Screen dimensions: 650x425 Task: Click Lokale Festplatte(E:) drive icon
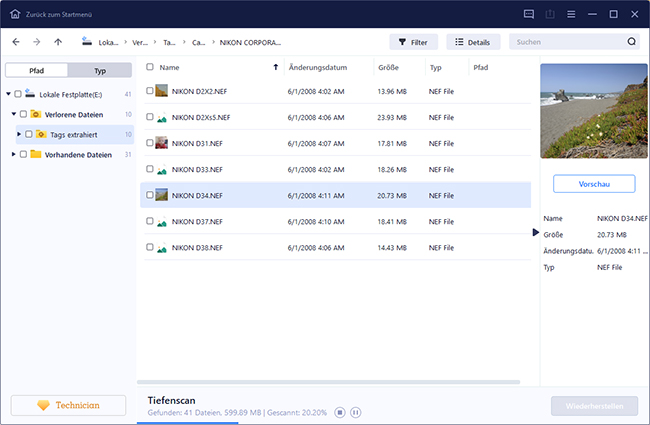pos(30,93)
